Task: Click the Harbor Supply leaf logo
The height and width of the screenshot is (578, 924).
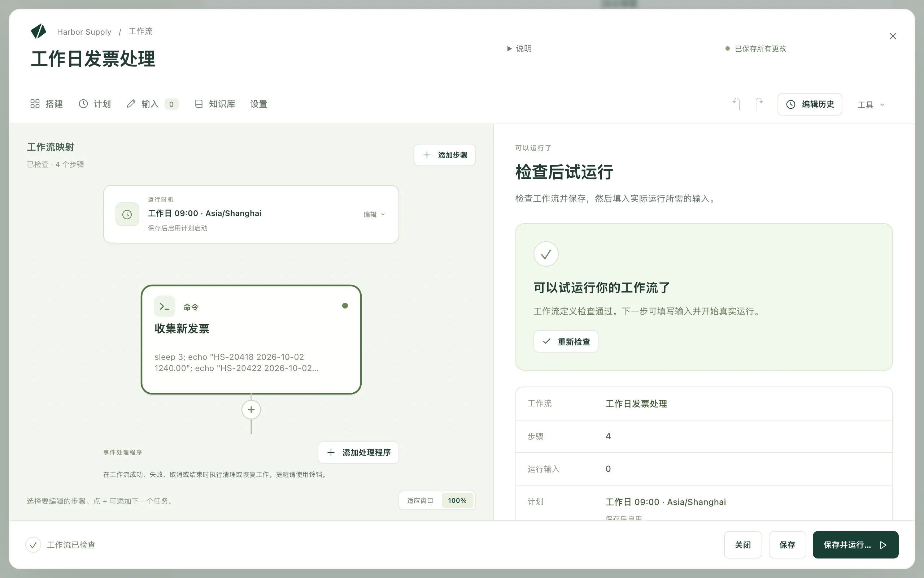Action: coord(39,31)
